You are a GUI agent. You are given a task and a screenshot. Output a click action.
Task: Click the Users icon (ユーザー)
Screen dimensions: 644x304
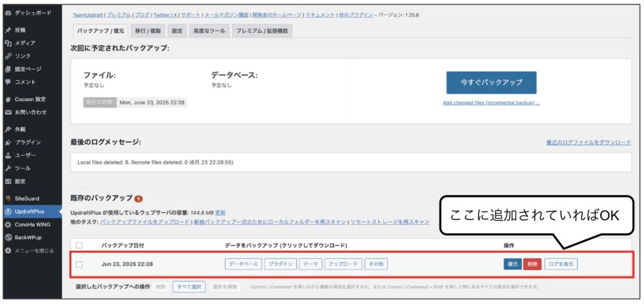click(x=8, y=156)
